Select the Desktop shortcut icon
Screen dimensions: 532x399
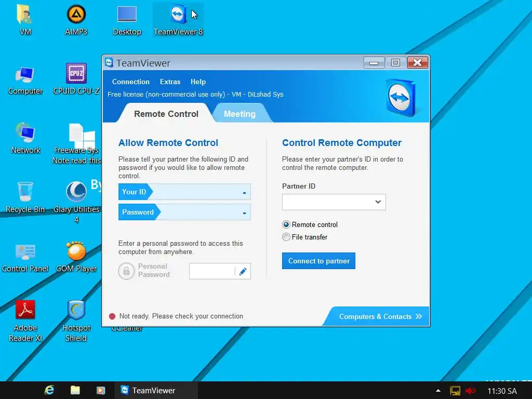click(x=127, y=20)
